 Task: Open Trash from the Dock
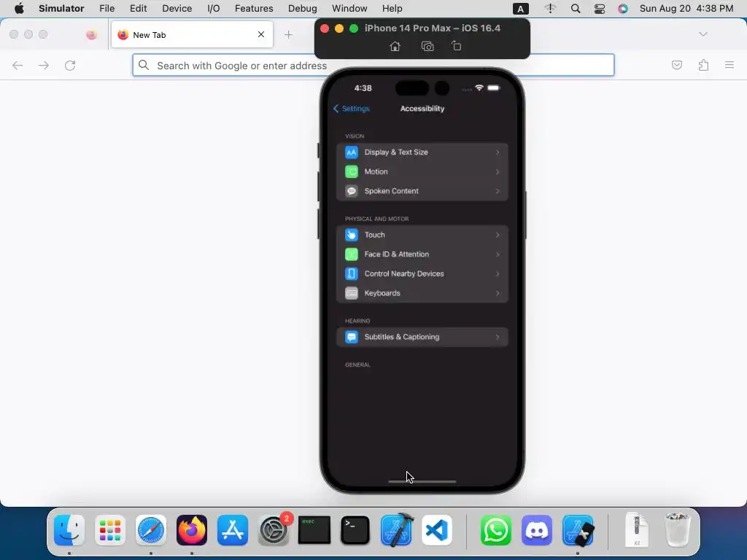677,530
